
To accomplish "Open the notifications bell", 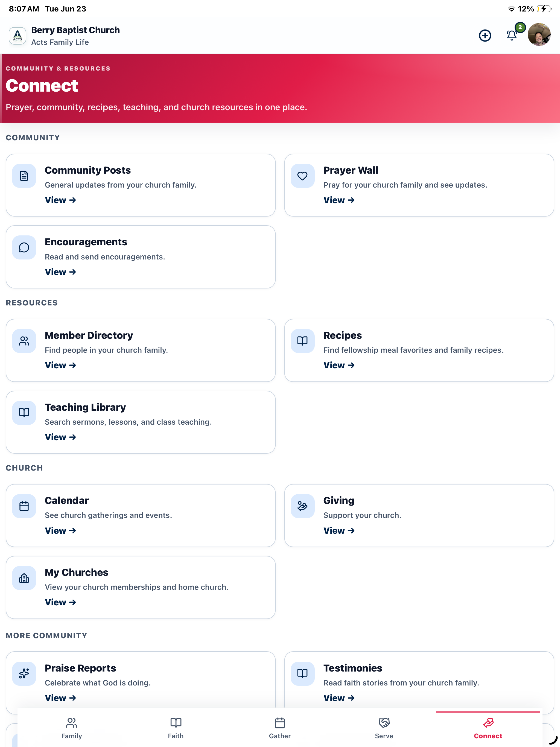I will pos(512,35).
